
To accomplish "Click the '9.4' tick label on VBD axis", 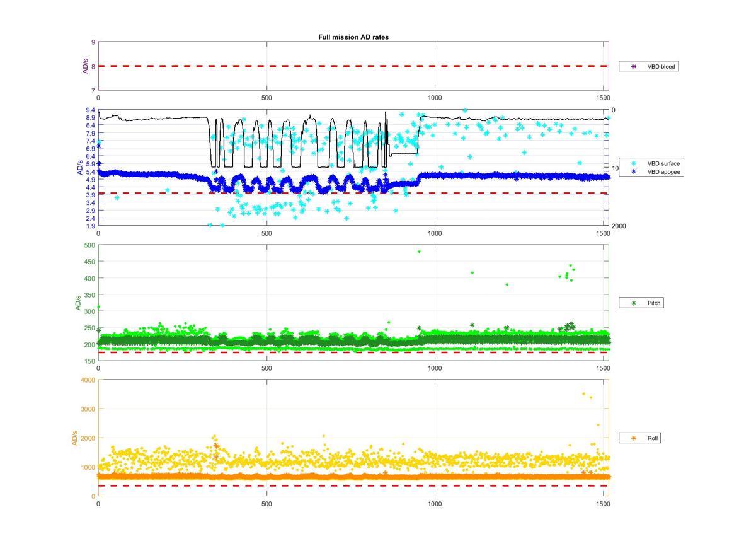I will 91,110.
